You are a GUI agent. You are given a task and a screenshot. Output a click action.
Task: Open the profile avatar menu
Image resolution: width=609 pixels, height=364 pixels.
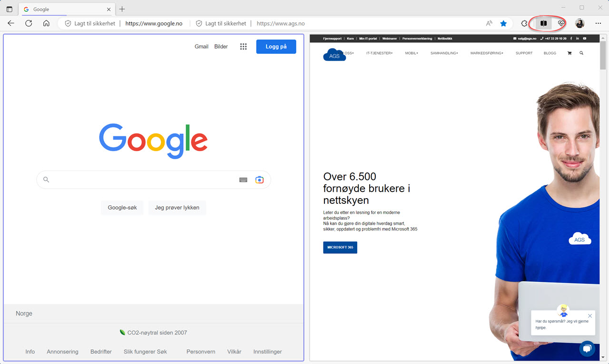point(580,23)
